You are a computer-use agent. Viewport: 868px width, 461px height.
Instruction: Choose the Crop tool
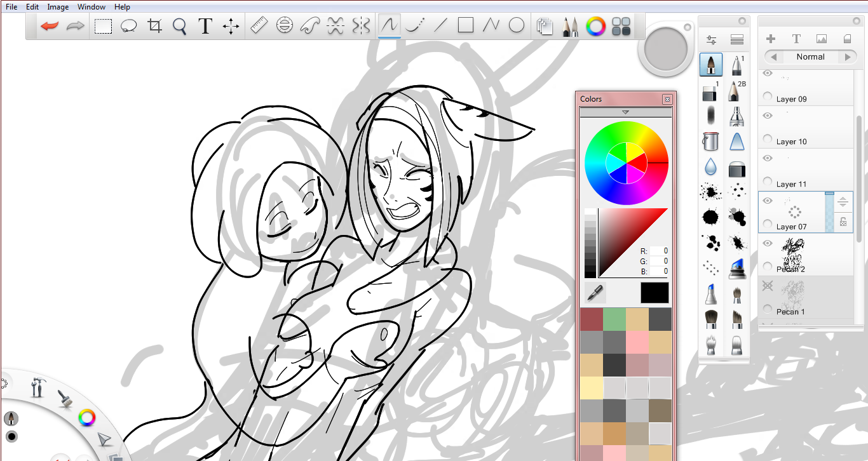point(154,26)
